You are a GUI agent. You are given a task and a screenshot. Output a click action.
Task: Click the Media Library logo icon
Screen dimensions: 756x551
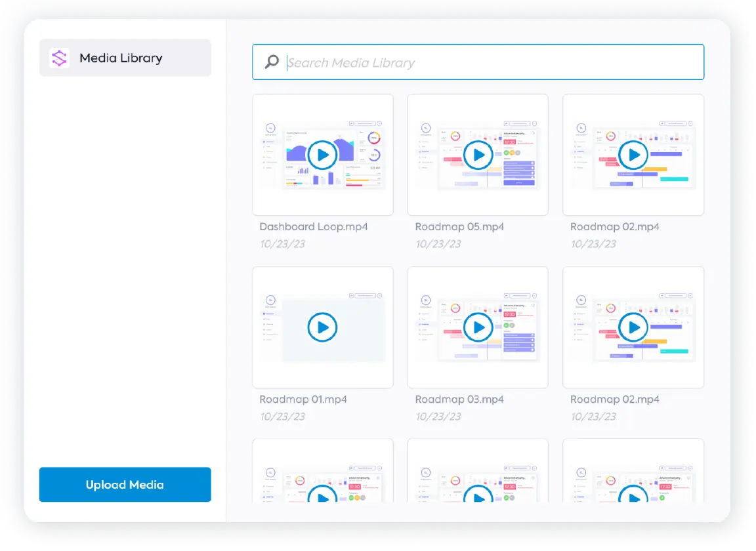pyautogui.click(x=60, y=58)
